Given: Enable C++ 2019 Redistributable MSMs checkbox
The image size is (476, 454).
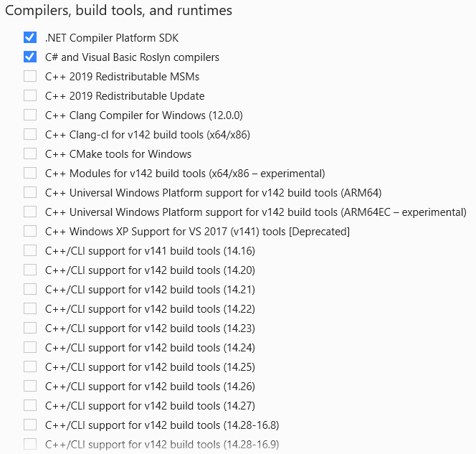Looking at the screenshot, I should (x=30, y=76).
